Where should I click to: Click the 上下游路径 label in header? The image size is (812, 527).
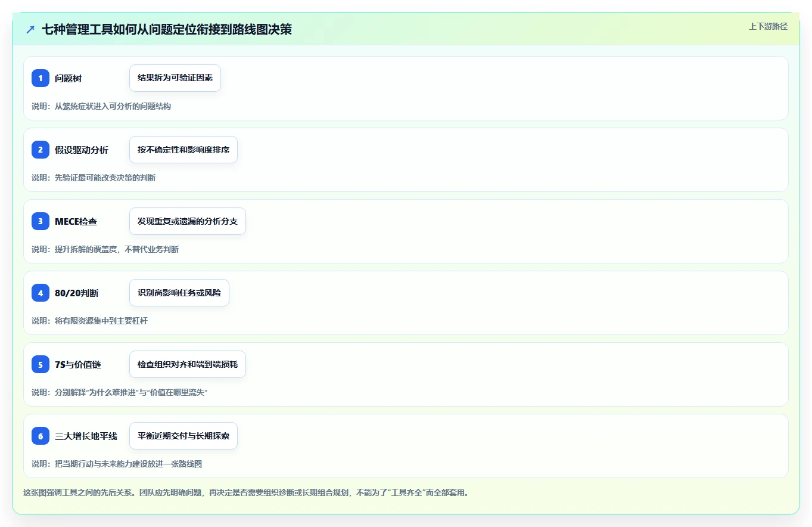tap(768, 26)
